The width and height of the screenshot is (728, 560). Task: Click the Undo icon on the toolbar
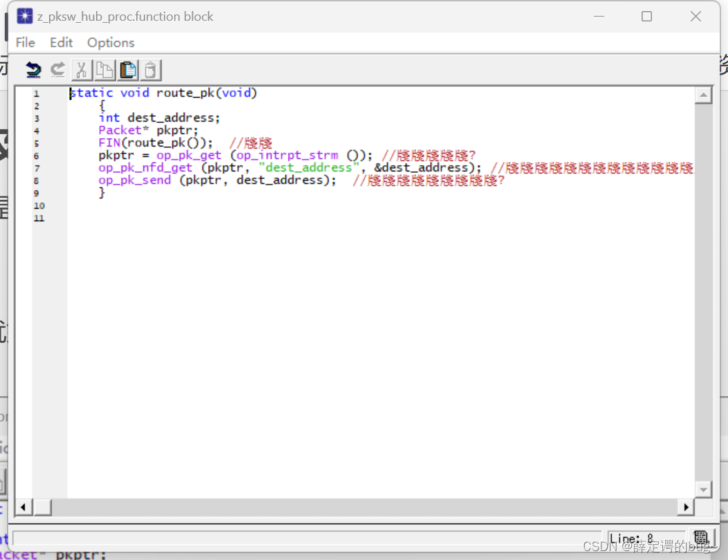pos(32,69)
